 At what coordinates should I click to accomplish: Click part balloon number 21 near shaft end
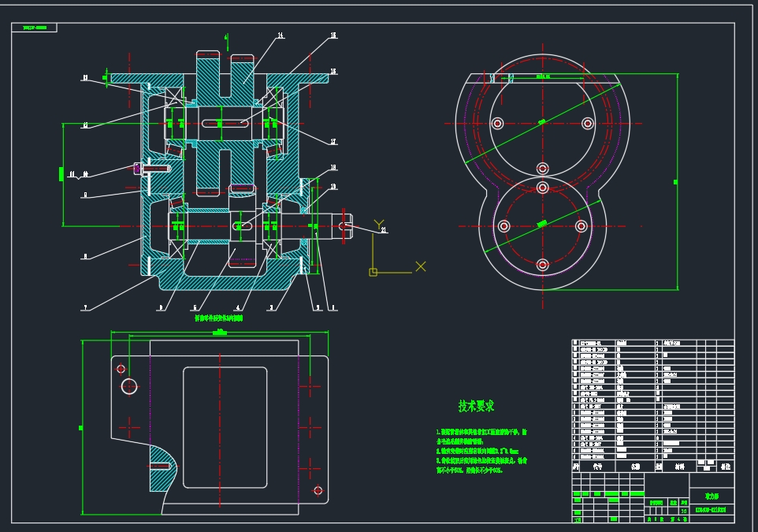click(x=384, y=229)
